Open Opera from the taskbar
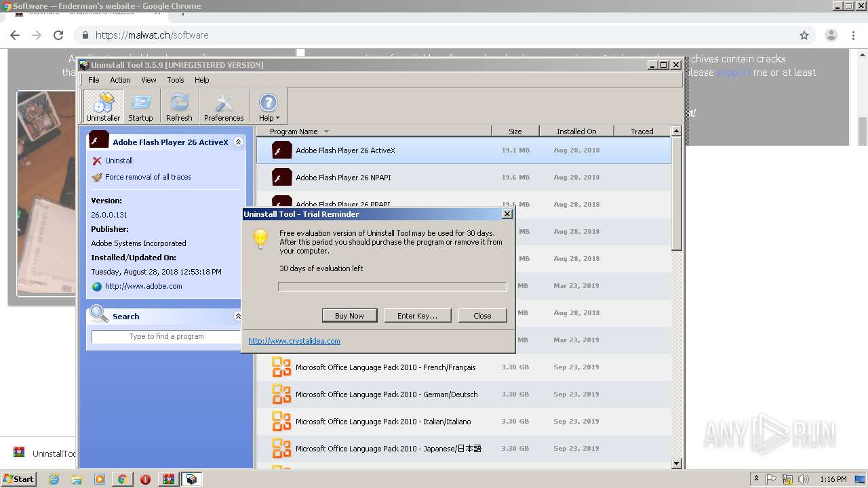The height and width of the screenshot is (488, 868). (145, 479)
